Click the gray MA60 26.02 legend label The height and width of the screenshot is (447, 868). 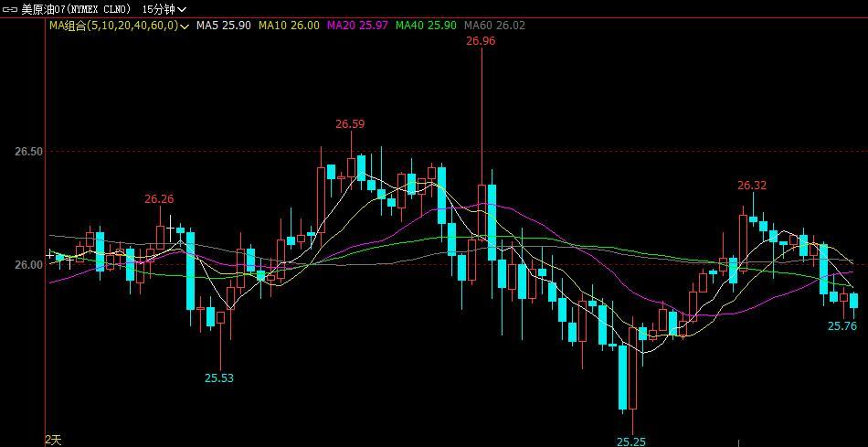tap(494, 26)
